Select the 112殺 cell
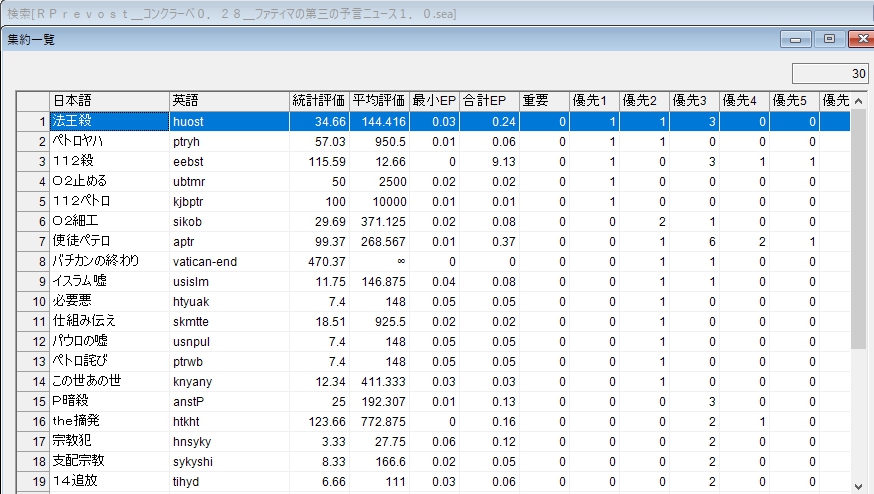Viewport: 874px width, 494px height. pos(109,161)
